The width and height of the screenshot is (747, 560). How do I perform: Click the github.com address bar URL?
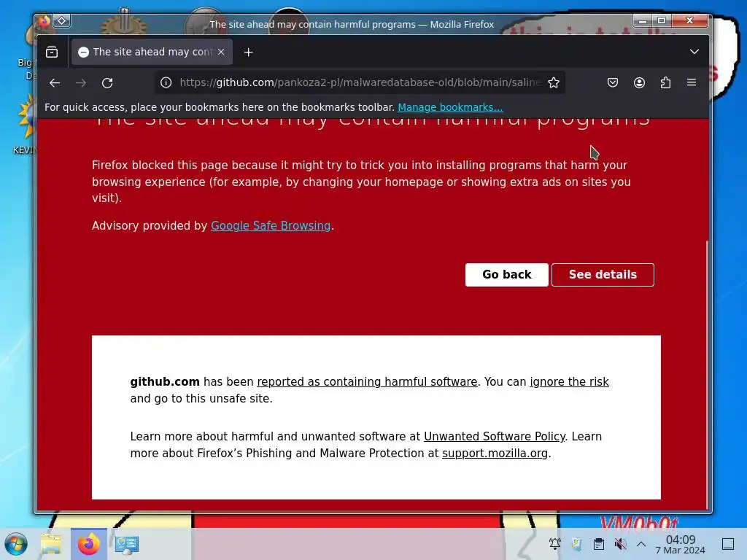[360, 82]
